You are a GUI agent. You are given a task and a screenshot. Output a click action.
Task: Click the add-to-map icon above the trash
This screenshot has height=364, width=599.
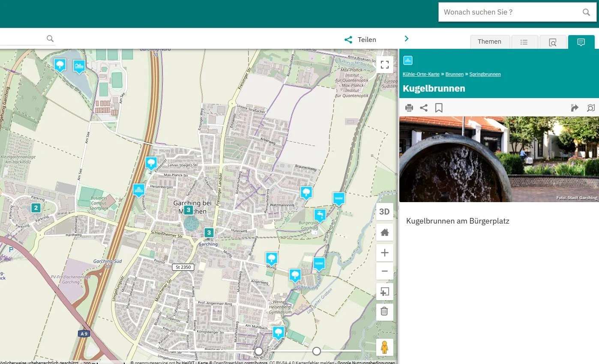point(385,292)
